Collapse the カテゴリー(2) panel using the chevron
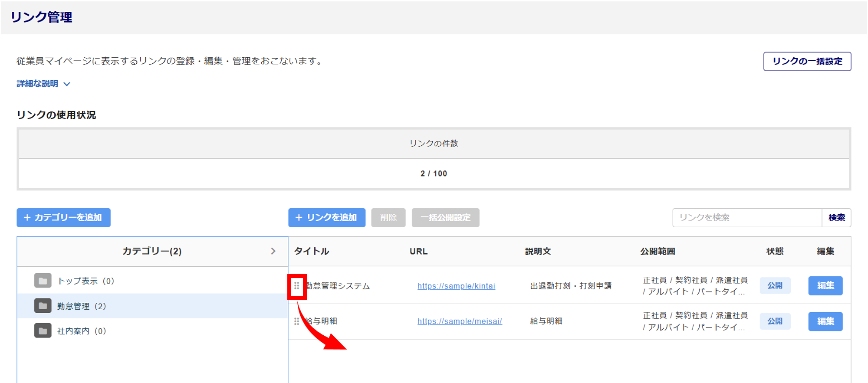This screenshot has width=868, height=383. [273, 251]
